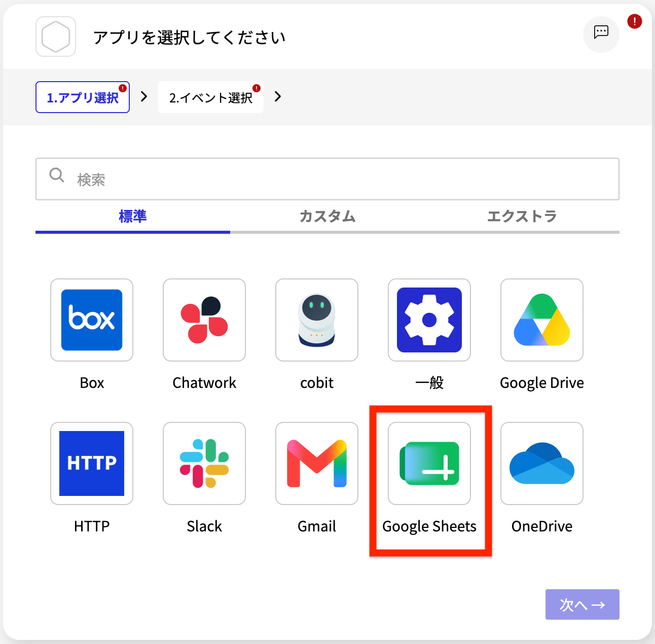Open the chat message icon at top right
655x644 pixels.
click(601, 34)
